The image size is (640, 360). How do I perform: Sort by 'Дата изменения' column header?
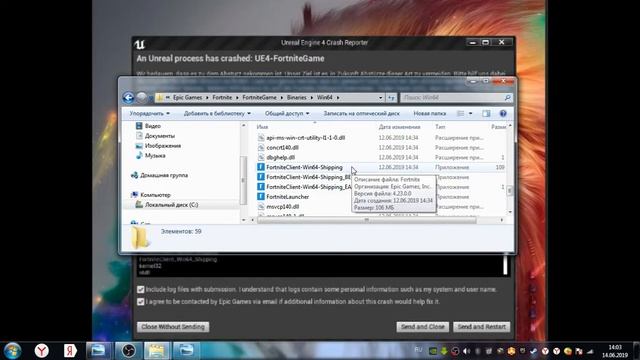point(399,127)
